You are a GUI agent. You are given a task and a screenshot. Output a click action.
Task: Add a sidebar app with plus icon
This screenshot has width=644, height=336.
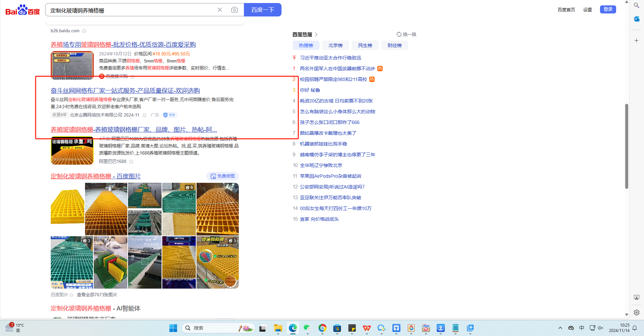tap(636, 41)
